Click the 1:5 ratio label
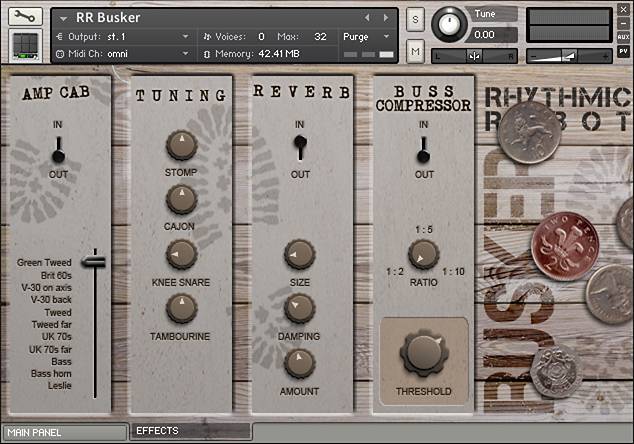The width and height of the screenshot is (634, 444). [424, 230]
